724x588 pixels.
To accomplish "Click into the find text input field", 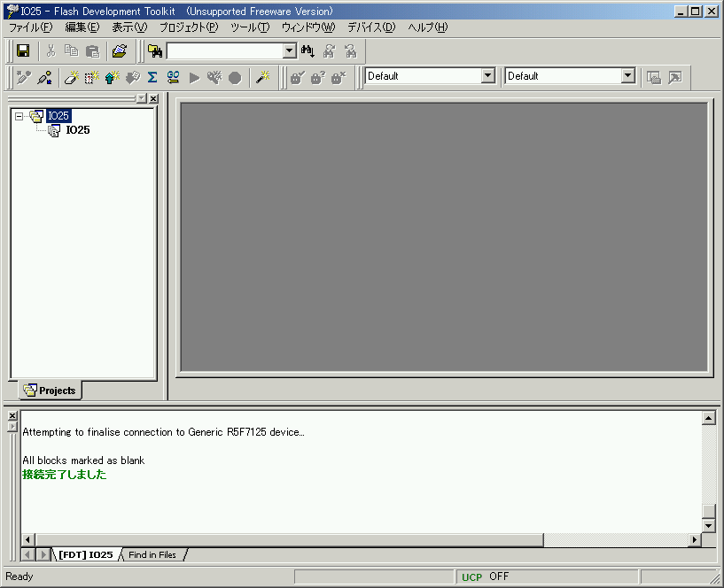I will tap(225, 50).
